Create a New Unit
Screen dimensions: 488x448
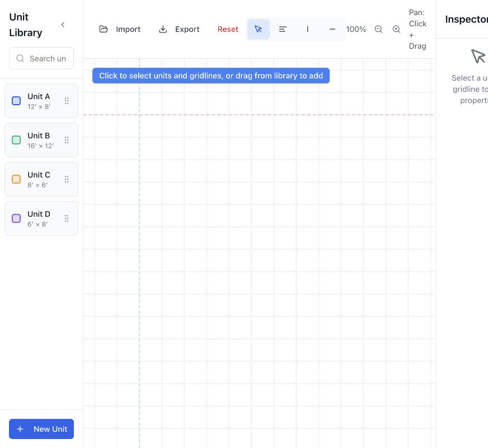(x=41, y=429)
